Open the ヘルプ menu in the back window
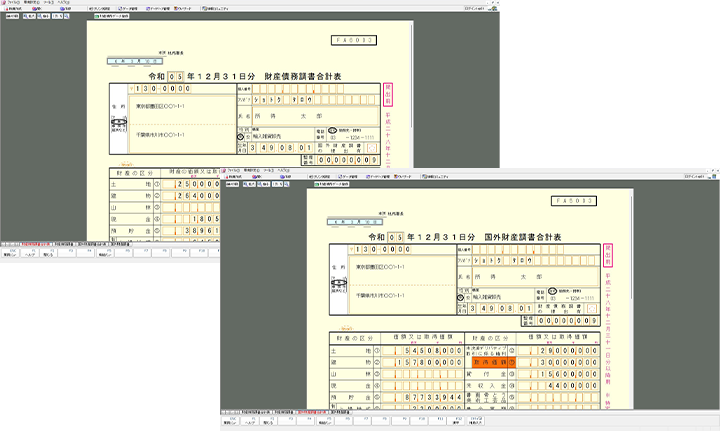This screenshot has width=720, height=431. point(64,3)
